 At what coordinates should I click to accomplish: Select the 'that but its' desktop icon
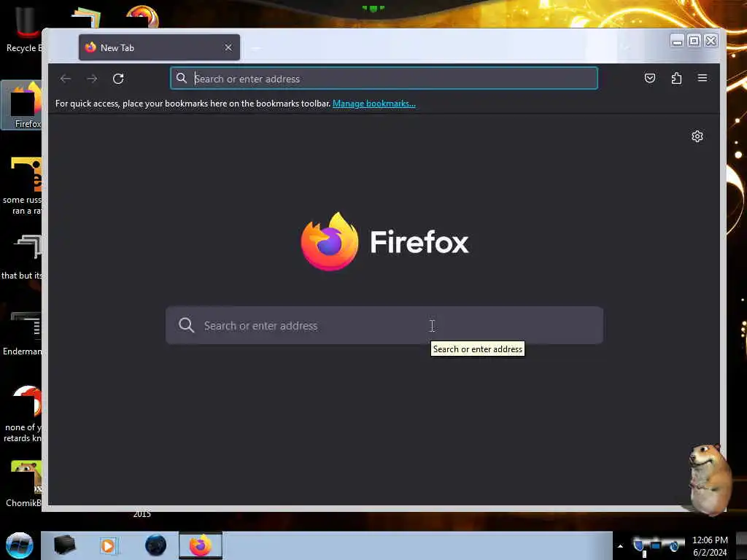[21, 257]
